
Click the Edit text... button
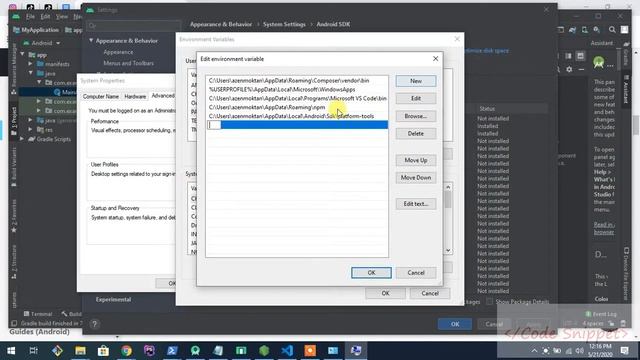[x=416, y=204]
